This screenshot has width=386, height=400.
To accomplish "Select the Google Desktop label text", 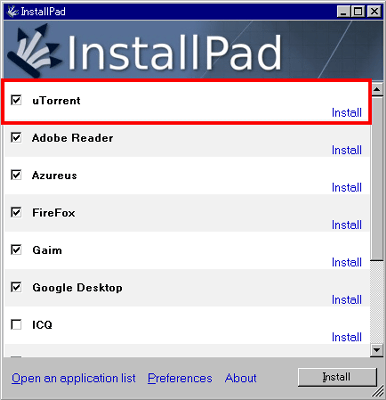I will point(77,288).
